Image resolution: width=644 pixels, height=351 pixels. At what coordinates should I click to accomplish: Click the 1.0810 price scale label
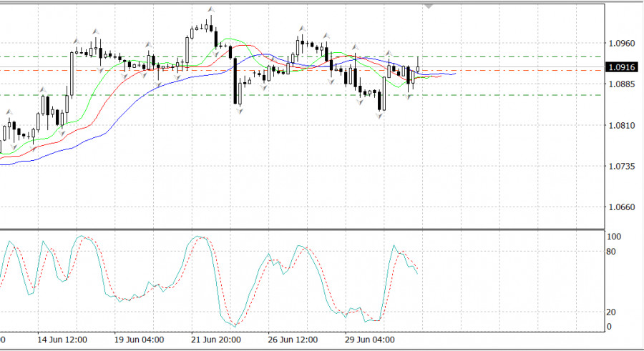620,125
